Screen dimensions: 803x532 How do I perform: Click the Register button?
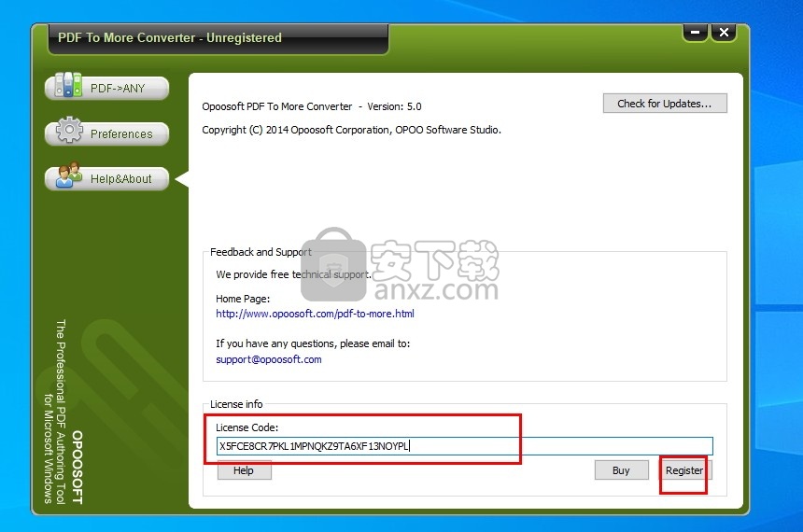coord(684,470)
